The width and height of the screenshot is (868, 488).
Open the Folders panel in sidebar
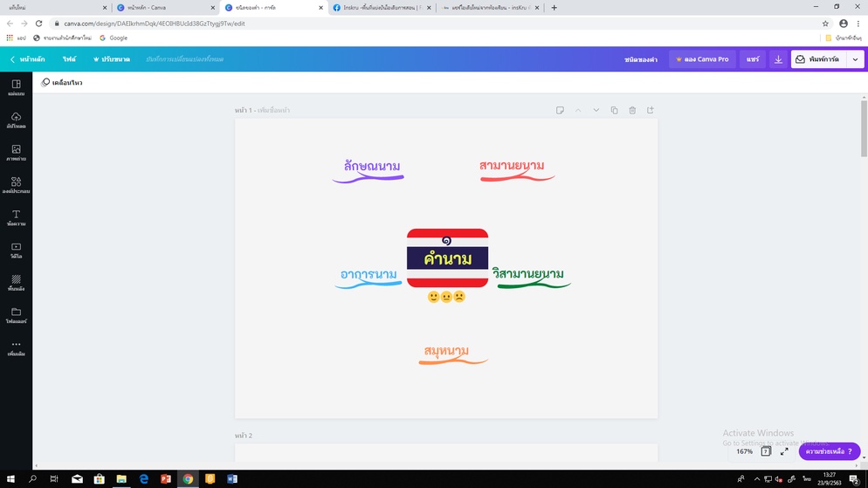pyautogui.click(x=16, y=316)
